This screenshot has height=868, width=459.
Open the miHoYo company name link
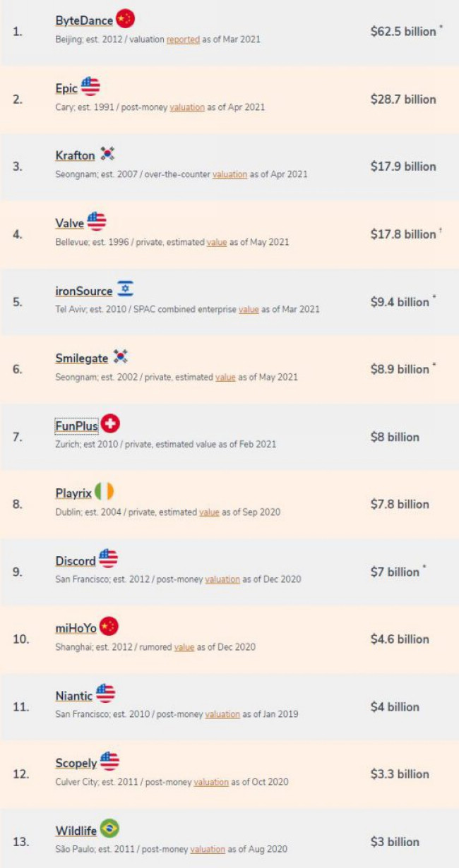click(76, 628)
